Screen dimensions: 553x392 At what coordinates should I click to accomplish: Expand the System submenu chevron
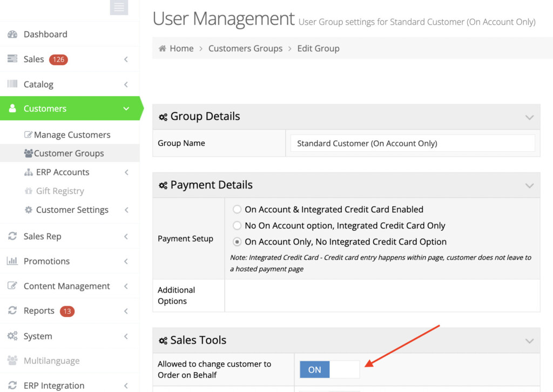126,336
